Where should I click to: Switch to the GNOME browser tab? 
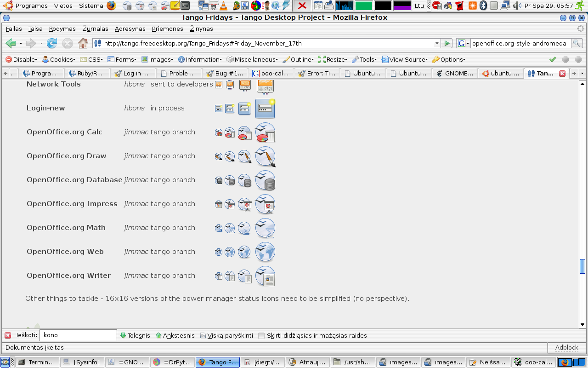click(454, 74)
